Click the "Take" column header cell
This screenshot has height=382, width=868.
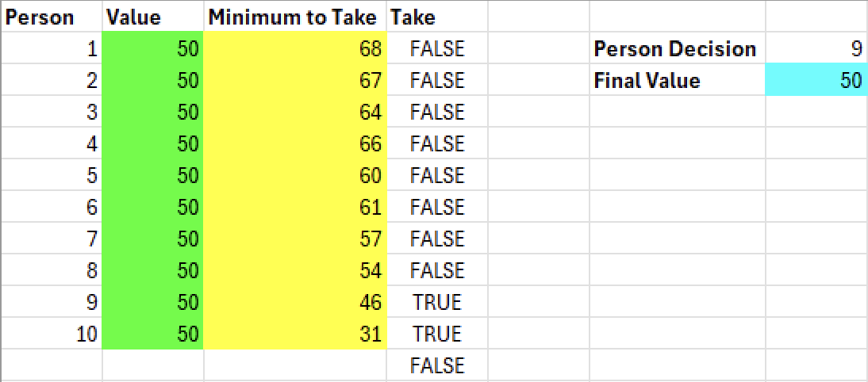436,17
